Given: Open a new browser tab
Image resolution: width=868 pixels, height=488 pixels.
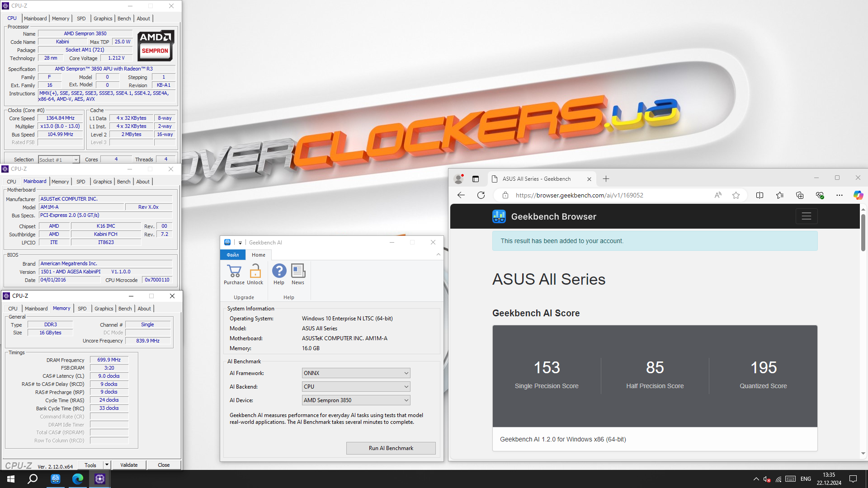Looking at the screenshot, I should point(606,179).
